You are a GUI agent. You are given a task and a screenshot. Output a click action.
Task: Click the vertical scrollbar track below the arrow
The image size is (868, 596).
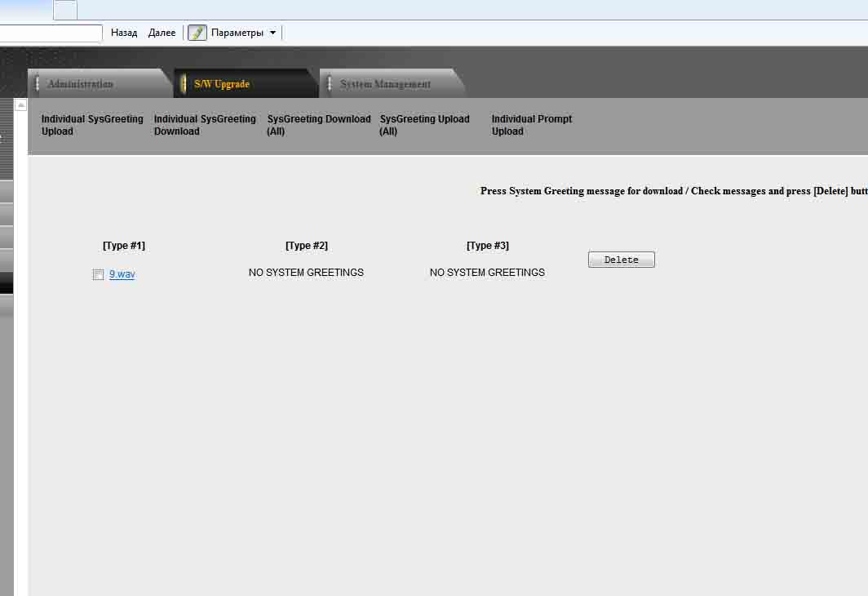[21, 327]
